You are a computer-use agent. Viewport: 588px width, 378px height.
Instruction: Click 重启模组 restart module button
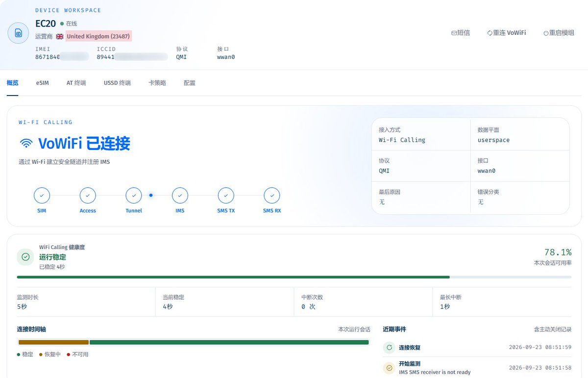coord(559,33)
